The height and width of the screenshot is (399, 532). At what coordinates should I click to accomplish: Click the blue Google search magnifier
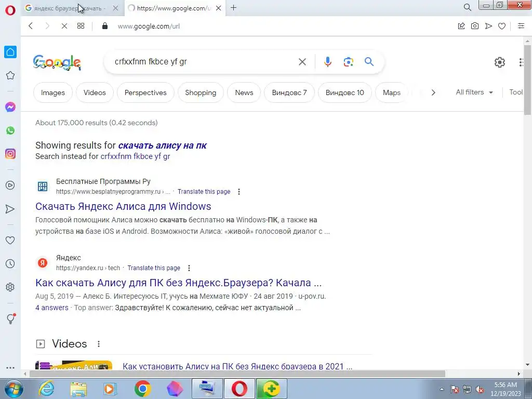[x=369, y=62]
